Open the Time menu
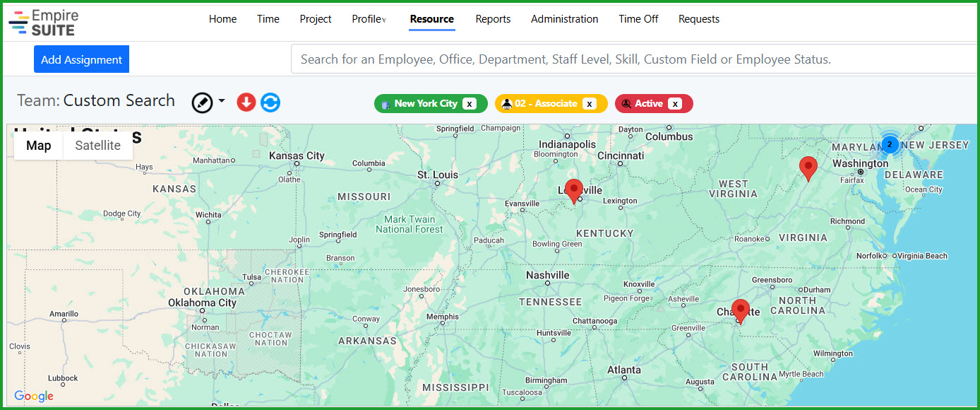This screenshot has height=410, width=980. coord(268,19)
